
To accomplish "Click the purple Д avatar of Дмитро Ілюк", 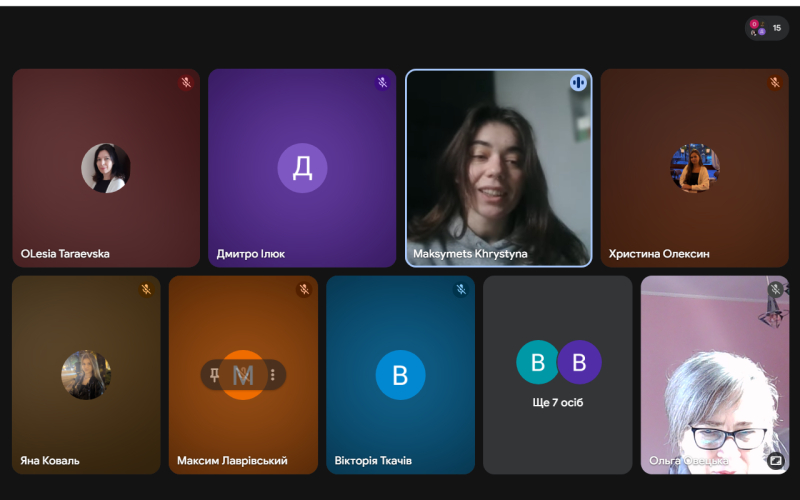I will pyautogui.click(x=302, y=168).
